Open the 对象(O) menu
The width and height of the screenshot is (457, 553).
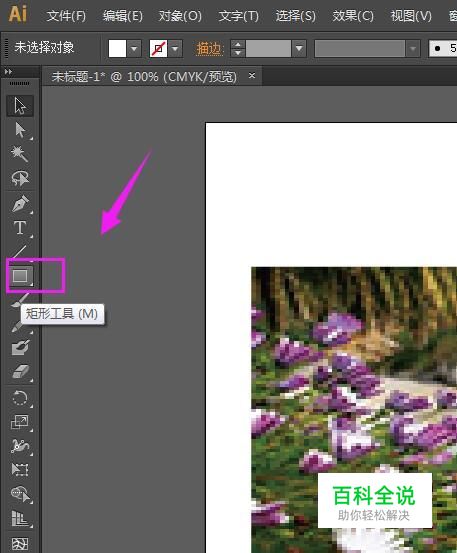(180, 16)
